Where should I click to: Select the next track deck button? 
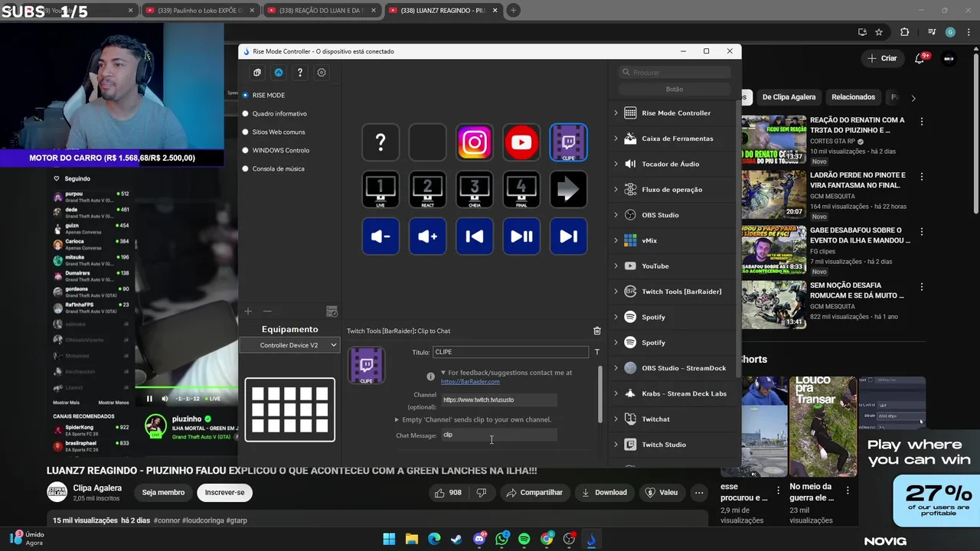click(569, 236)
